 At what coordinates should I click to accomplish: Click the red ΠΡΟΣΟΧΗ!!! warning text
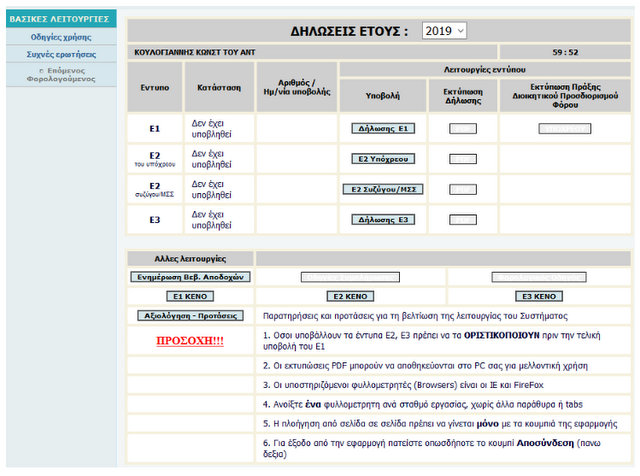coord(190,341)
